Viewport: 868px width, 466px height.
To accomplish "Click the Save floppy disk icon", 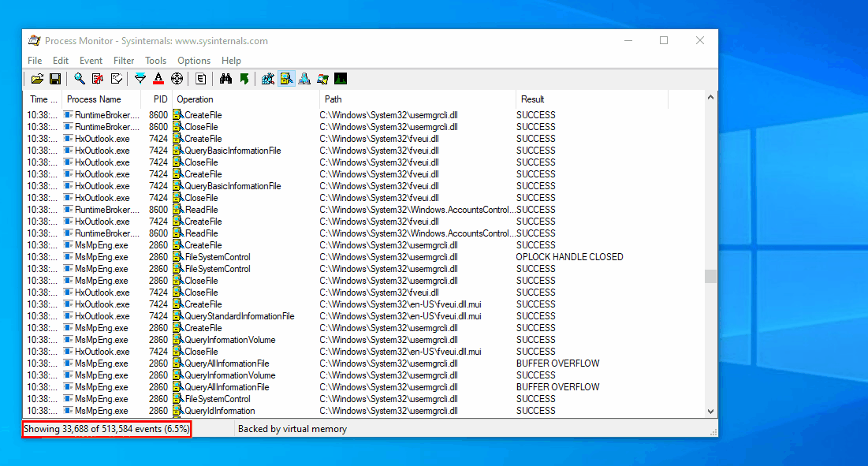I will coord(55,79).
